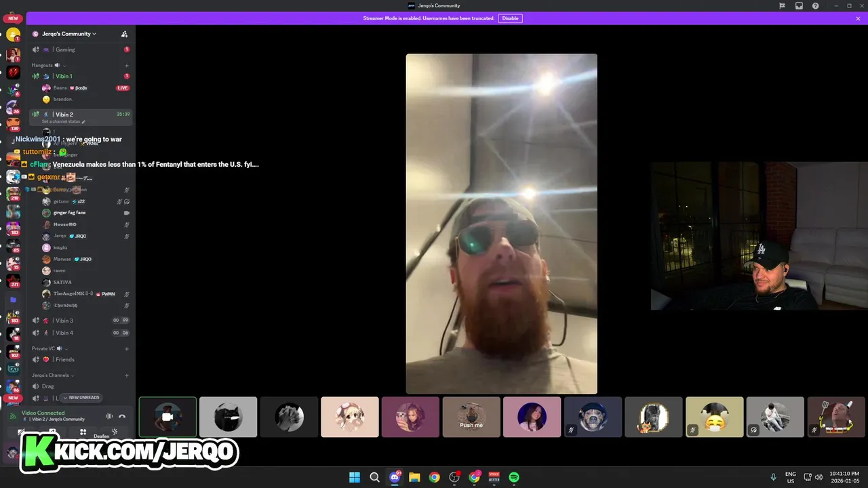Open Discord from the taskbar
This screenshot has height=488, width=868.
coord(395,477)
